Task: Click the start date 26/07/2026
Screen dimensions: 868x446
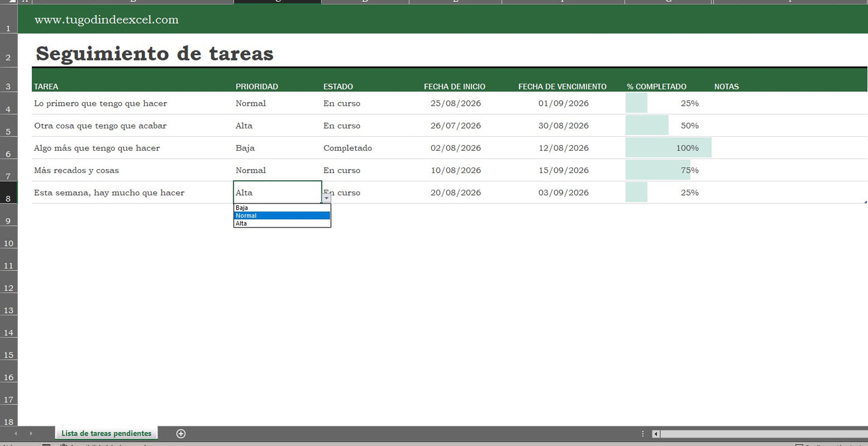Action: 456,125
